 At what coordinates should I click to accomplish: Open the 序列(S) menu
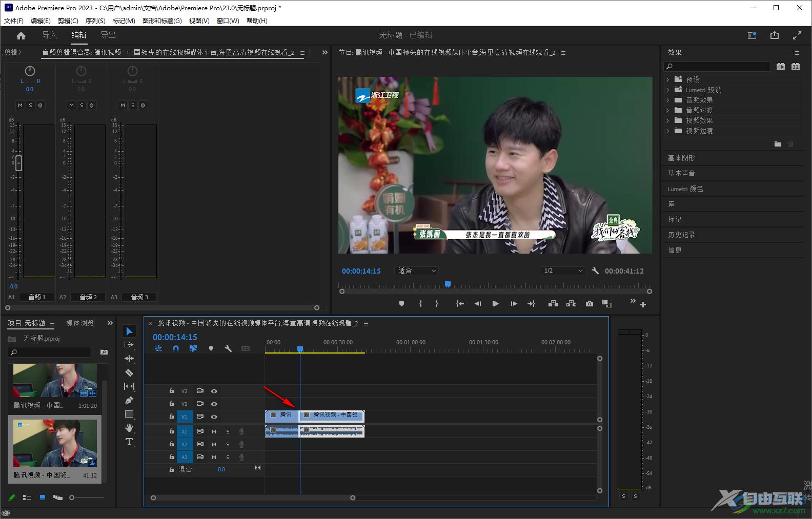coord(95,21)
